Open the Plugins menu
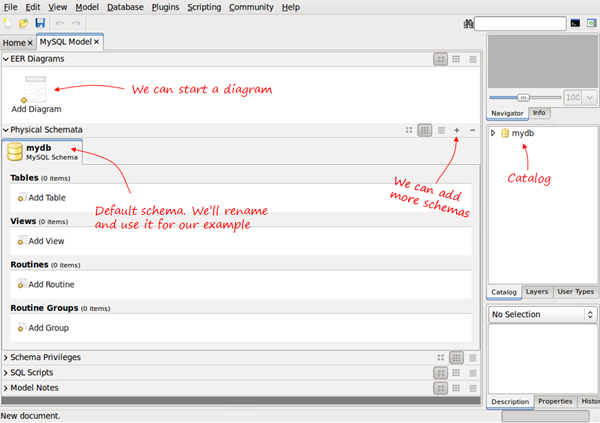Viewport: 600px width, 423px height. coord(165,7)
